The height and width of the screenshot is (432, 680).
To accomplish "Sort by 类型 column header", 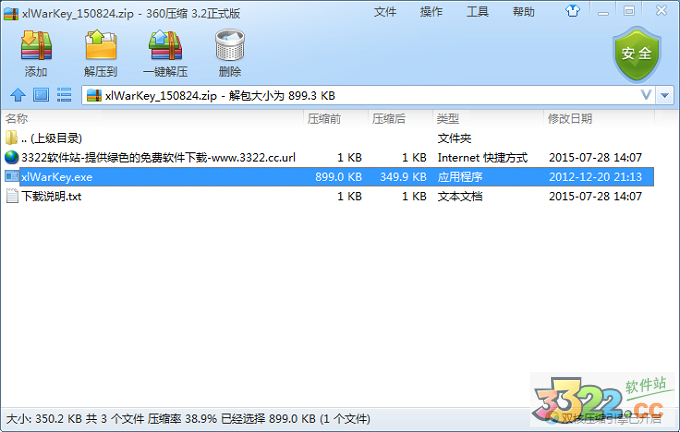I will tap(448, 118).
